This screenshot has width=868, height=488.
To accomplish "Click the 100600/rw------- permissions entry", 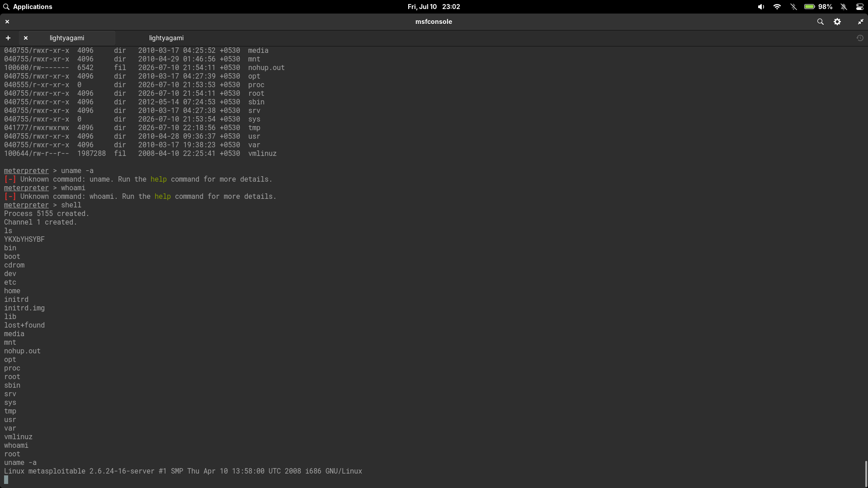I will [37, 68].
